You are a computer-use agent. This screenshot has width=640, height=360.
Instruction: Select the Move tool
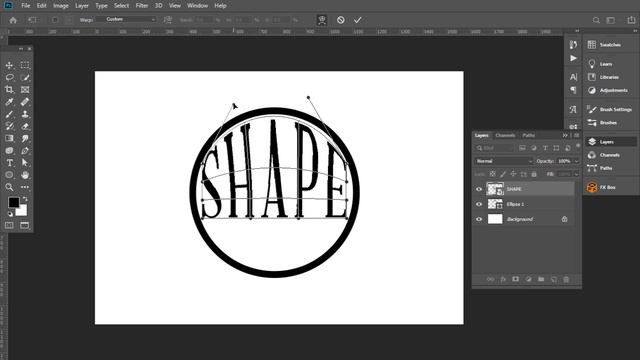9,65
